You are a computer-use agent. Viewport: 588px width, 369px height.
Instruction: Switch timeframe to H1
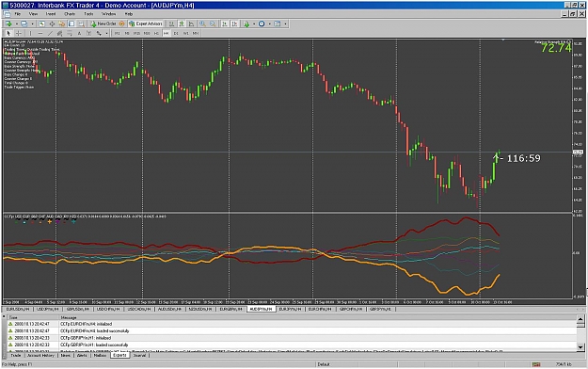coord(156,33)
